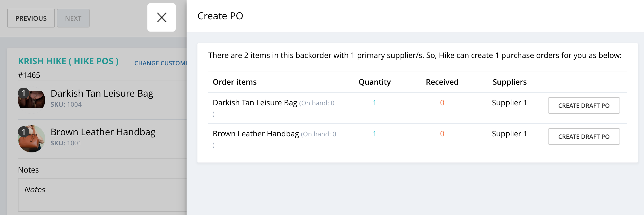Click received value for Brown Leather Handbag row
The image size is (644, 215).
[442, 134]
